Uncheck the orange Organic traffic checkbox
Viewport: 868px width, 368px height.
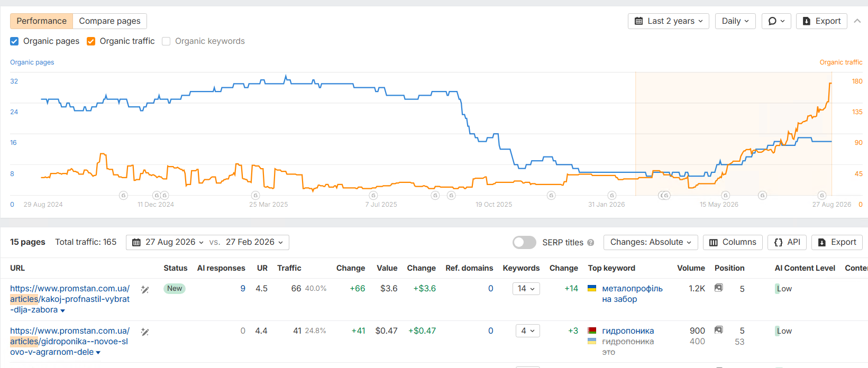tap(91, 41)
